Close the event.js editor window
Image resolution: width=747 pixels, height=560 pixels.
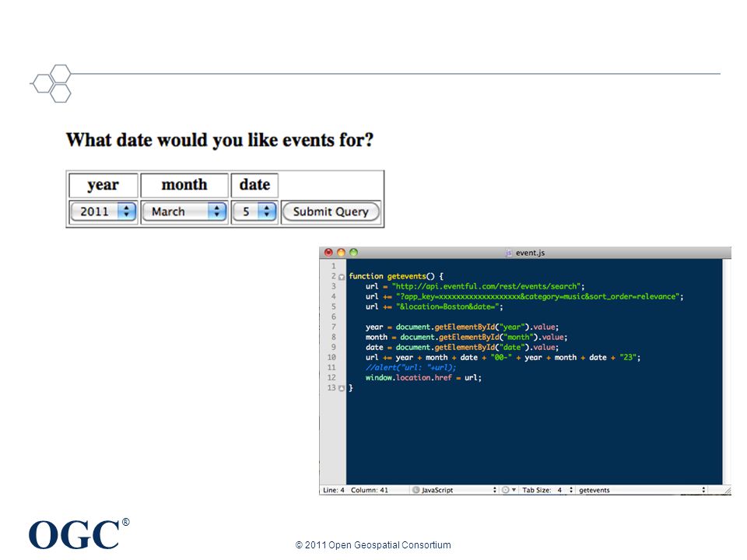328,252
